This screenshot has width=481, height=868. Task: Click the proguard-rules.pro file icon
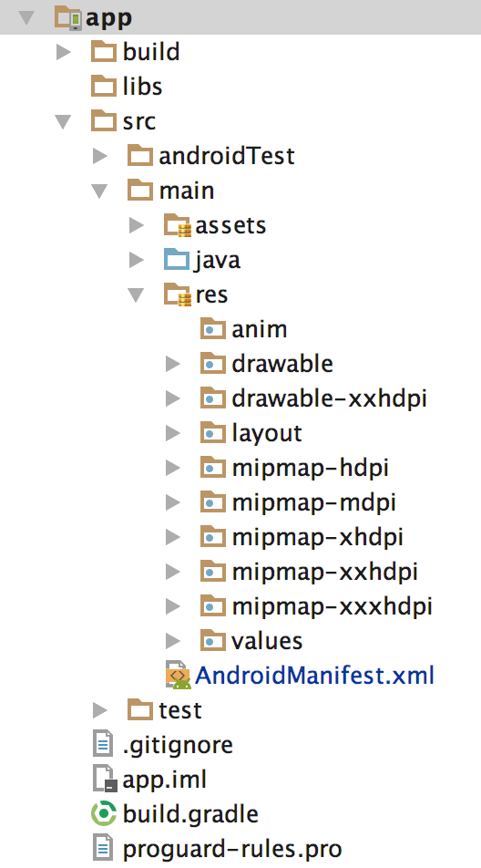tap(103, 849)
